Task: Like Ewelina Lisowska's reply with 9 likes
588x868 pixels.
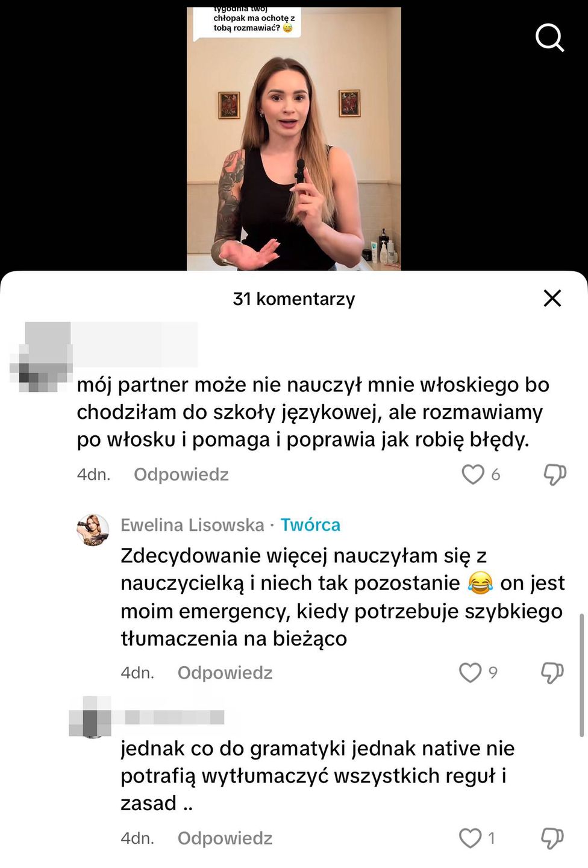Action: (x=471, y=673)
